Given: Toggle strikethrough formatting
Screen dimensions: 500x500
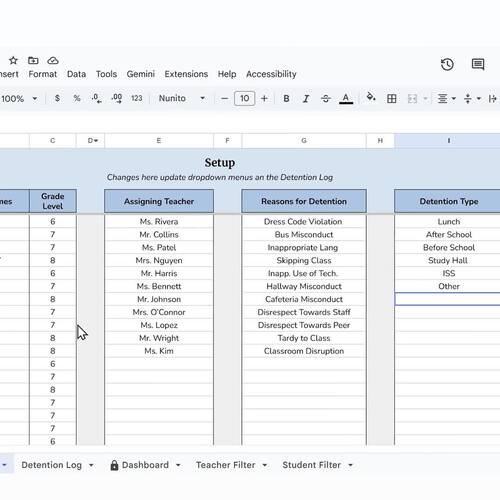Looking at the screenshot, I should [326, 99].
